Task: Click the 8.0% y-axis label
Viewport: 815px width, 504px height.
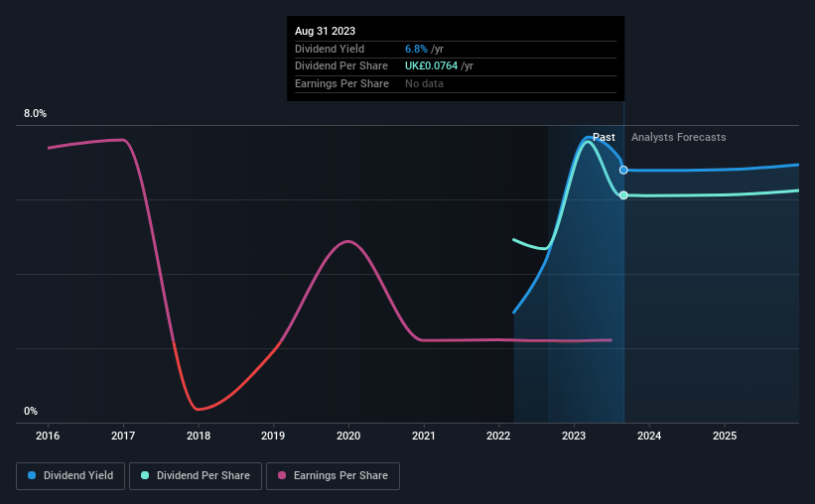Action: (x=35, y=113)
